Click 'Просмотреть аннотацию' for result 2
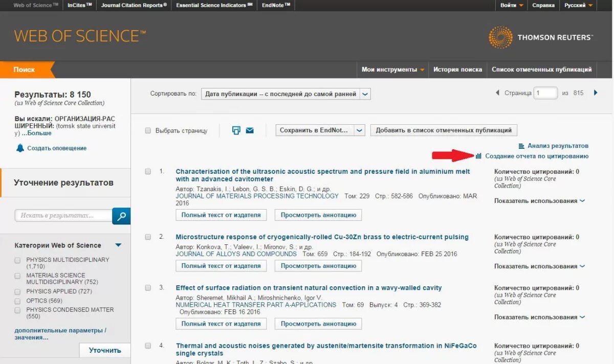The height and width of the screenshot is (364, 614). click(318, 266)
